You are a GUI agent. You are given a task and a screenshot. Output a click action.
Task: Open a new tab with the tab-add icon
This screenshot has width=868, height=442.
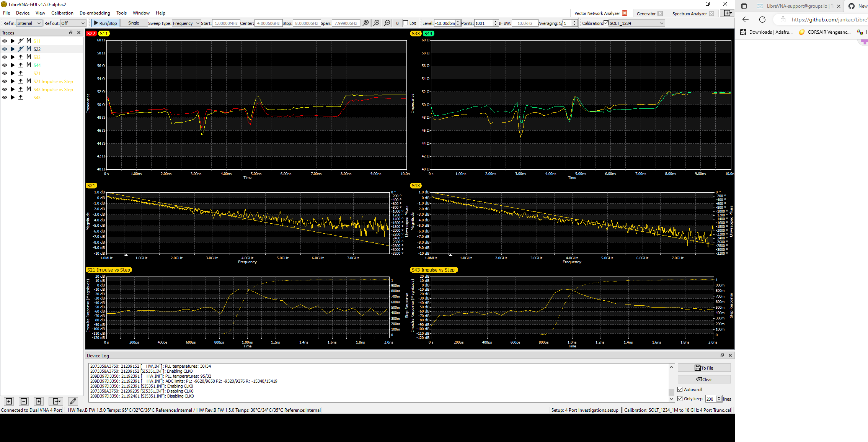click(x=727, y=13)
